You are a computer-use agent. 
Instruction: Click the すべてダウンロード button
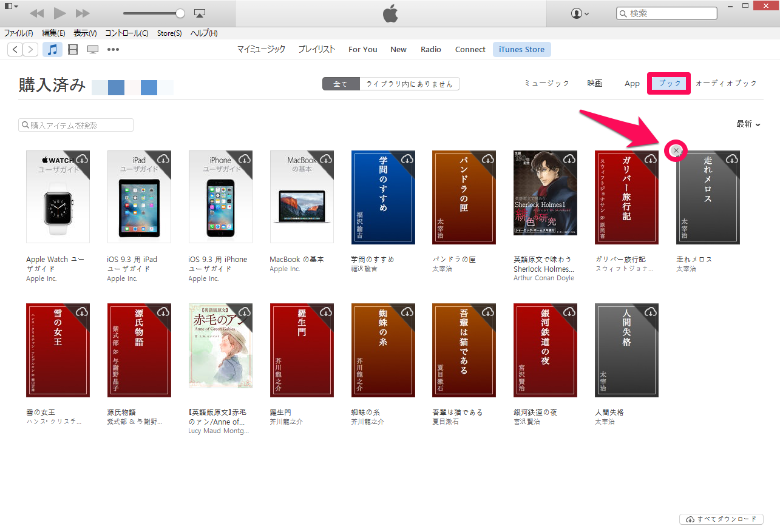coord(721,519)
